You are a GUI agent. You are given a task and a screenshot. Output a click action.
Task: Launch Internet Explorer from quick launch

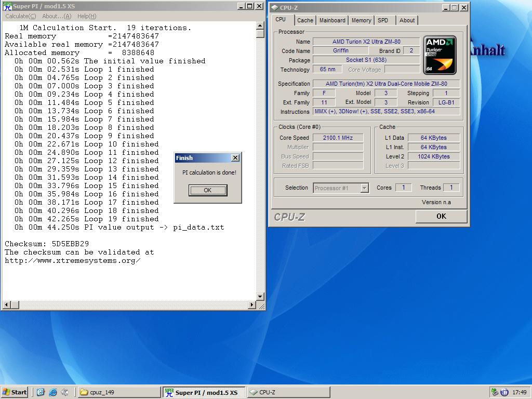click(53, 392)
